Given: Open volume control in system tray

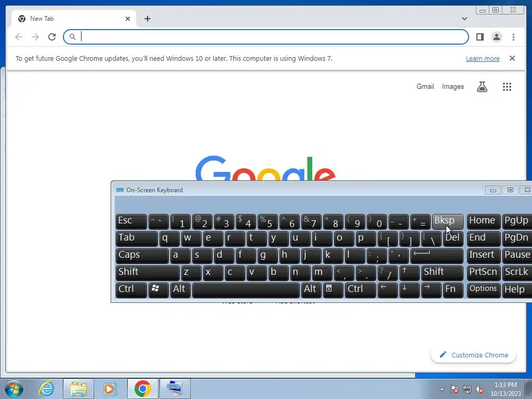Looking at the screenshot, I should tap(480, 389).
